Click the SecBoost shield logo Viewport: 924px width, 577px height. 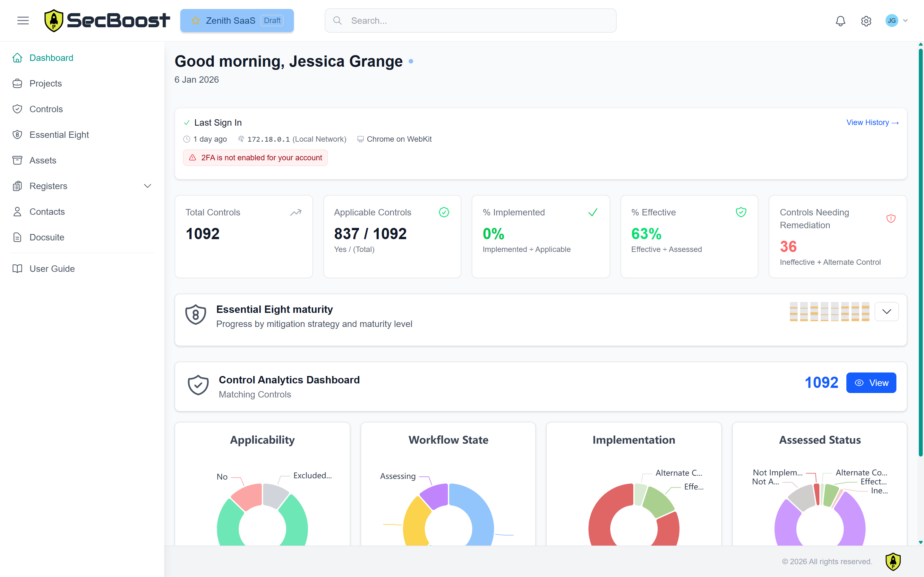(x=54, y=21)
